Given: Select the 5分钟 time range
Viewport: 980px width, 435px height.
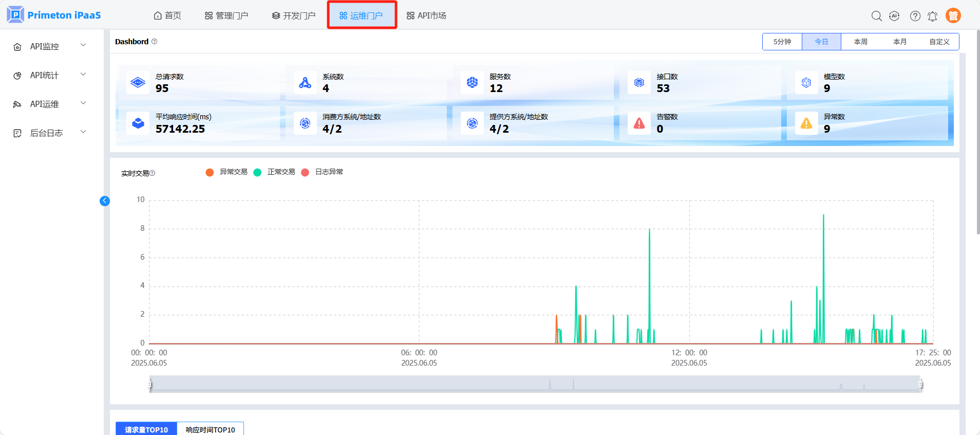Looking at the screenshot, I should tap(782, 42).
